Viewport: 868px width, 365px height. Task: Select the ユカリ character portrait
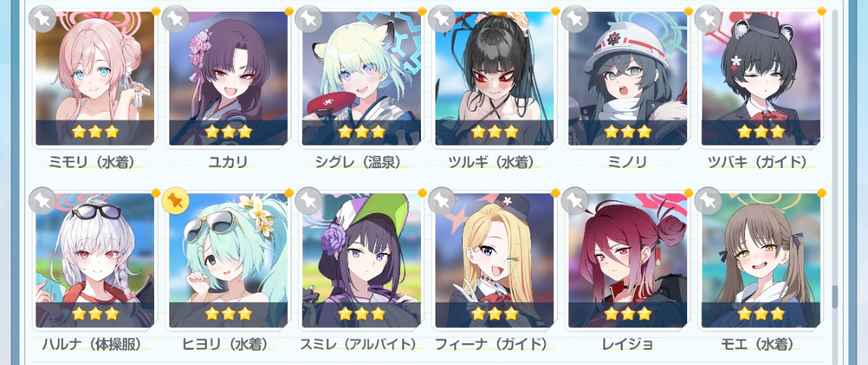pyautogui.click(x=228, y=77)
